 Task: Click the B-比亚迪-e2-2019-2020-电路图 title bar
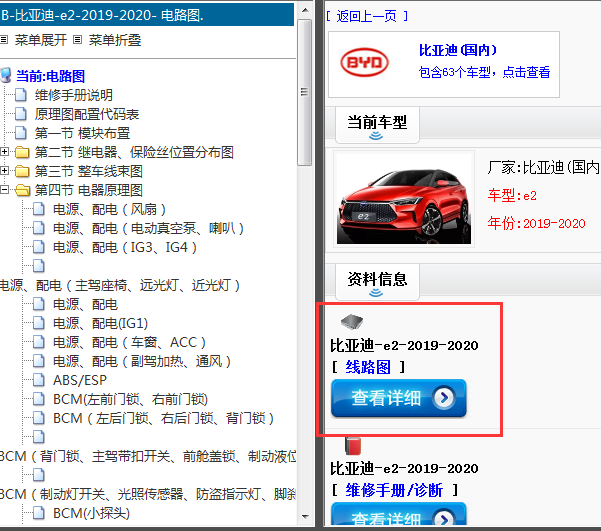coord(147,15)
